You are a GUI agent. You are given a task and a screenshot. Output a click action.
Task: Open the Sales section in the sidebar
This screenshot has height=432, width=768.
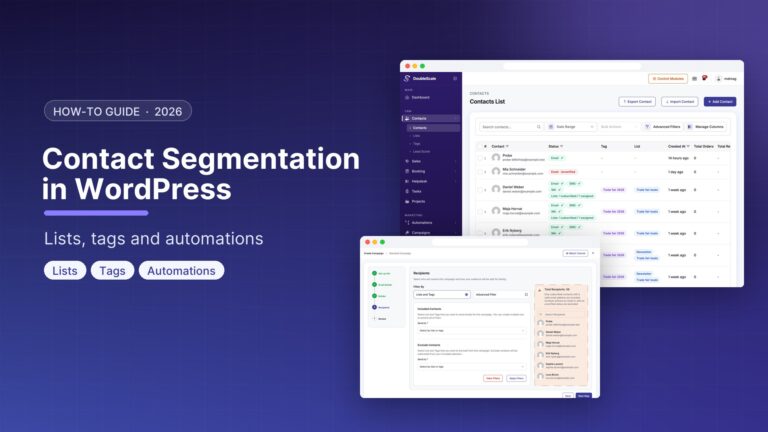tap(416, 161)
